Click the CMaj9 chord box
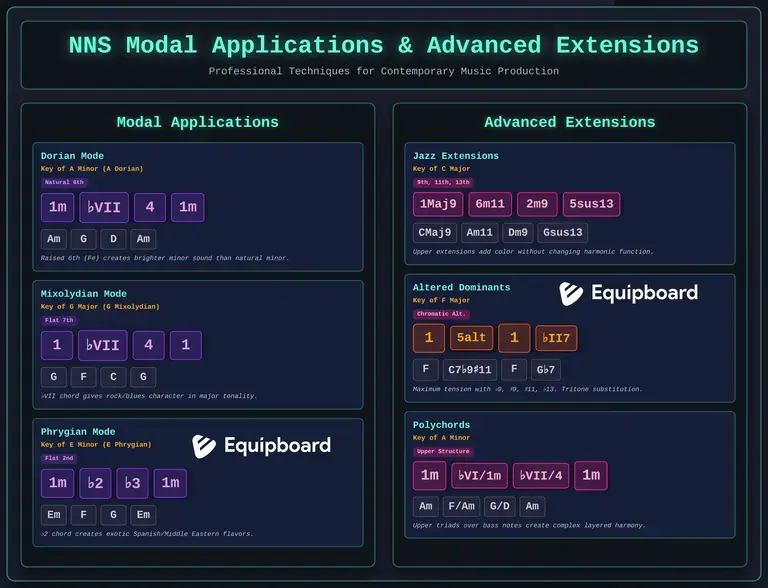The height and width of the screenshot is (588, 768). (434, 233)
